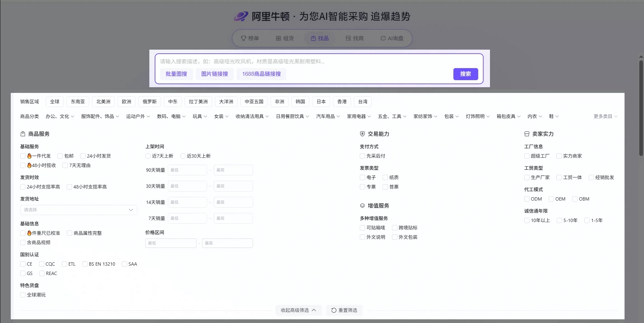Tick the 超级工厂 checkbox
Screen dimensions: 644x323
pyautogui.click(x=527, y=156)
